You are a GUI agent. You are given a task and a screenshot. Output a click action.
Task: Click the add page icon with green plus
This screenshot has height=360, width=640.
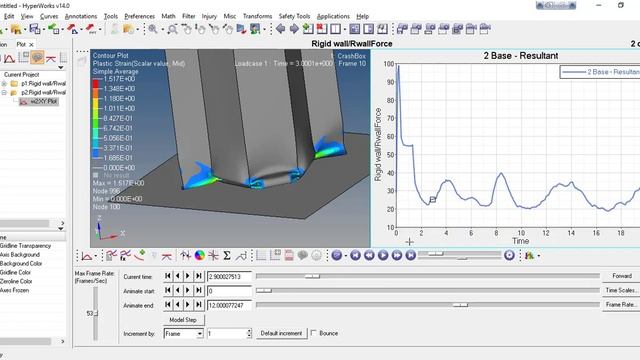(x=308, y=29)
